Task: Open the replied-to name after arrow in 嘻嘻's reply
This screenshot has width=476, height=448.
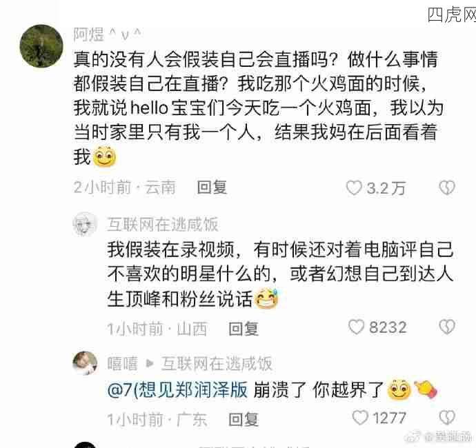Action: (x=217, y=363)
